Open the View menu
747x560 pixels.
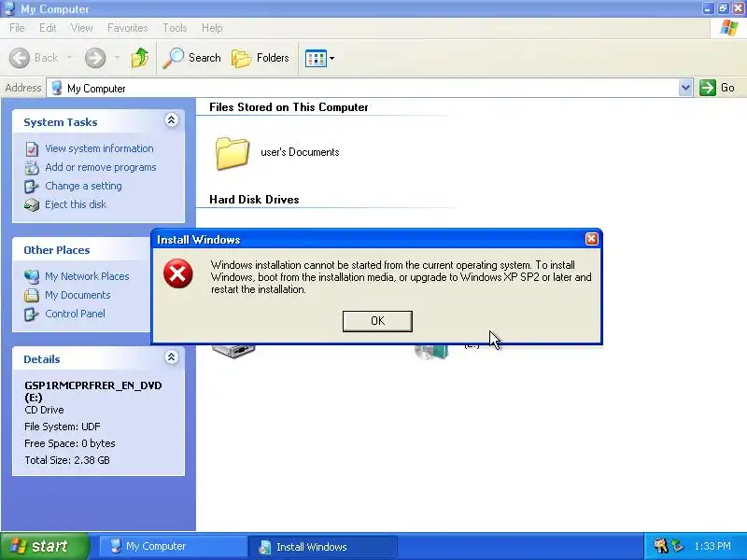tap(81, 28)
